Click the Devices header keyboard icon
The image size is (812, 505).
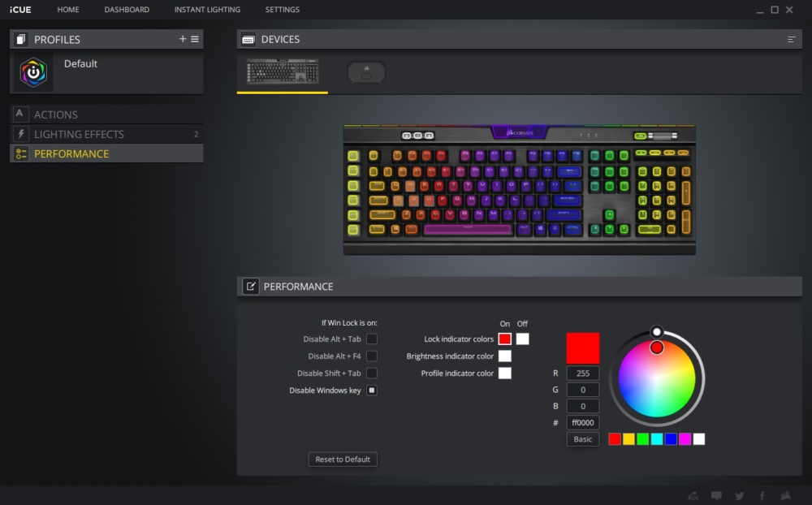[248, 39]
